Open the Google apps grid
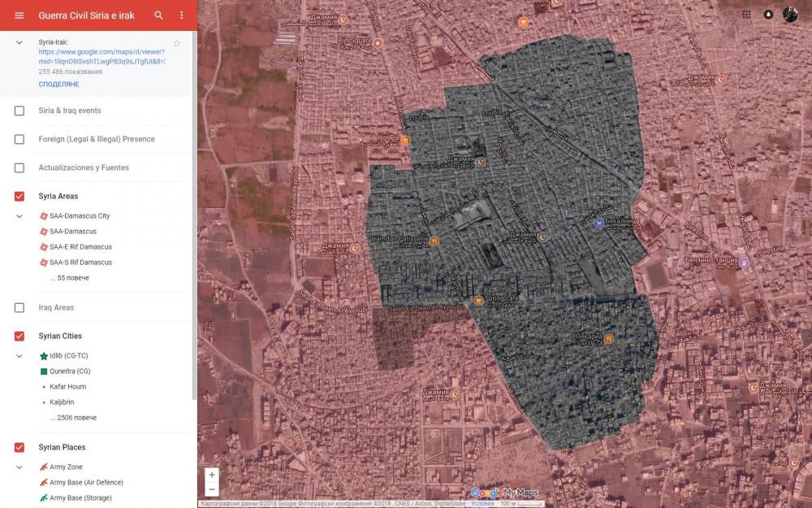Viewport: 812px width, 508px height. 746,15
